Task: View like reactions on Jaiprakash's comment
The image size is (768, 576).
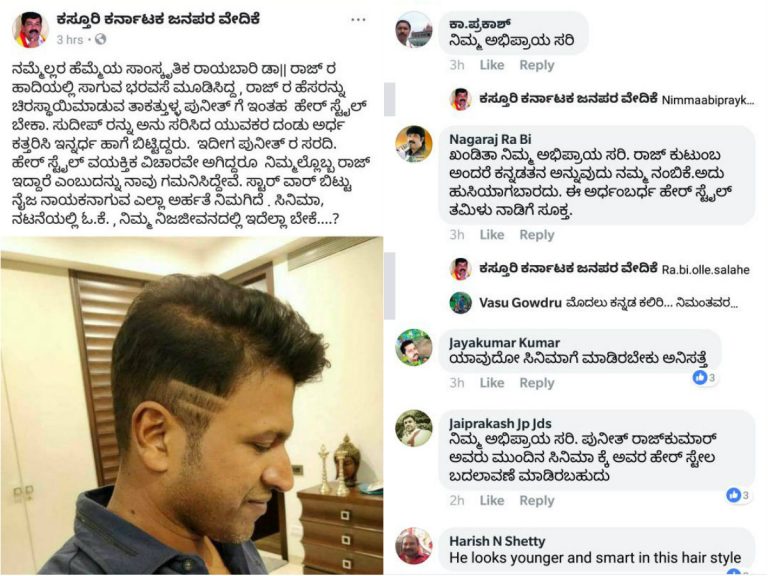Action: [738, 495]
